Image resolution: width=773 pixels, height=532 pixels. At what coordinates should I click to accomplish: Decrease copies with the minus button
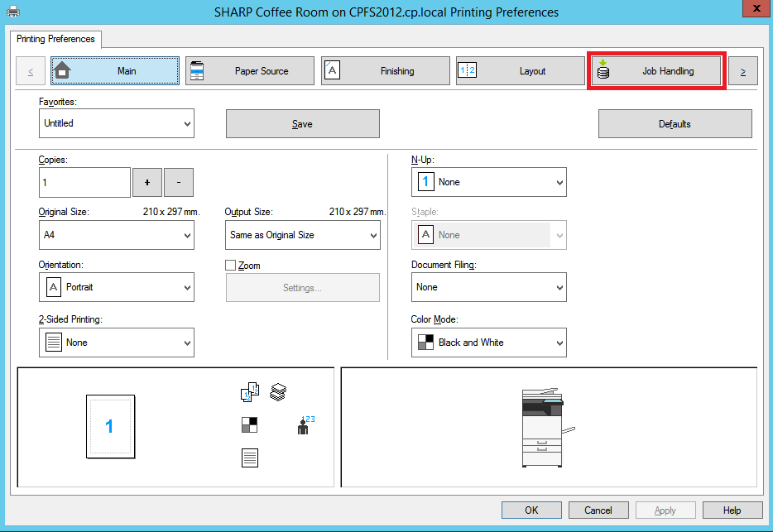pos(179,182)
